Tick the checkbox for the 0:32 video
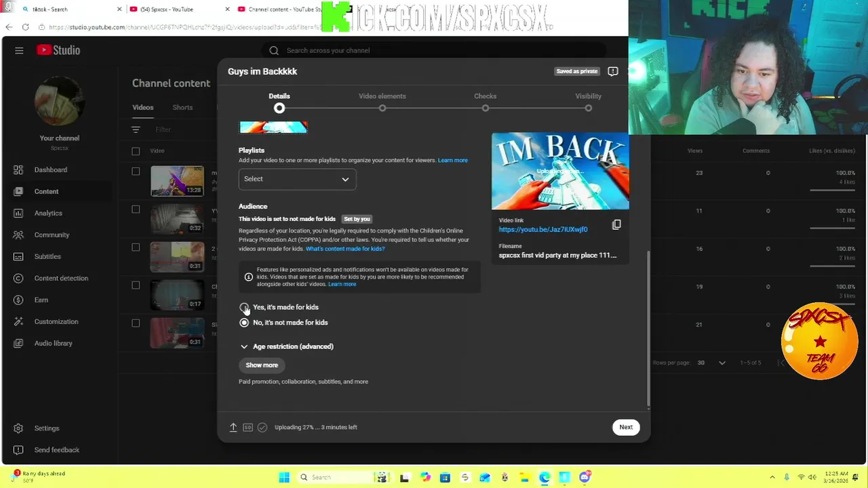The height and width of the screenshot is (488, 868). pos(136,209)
